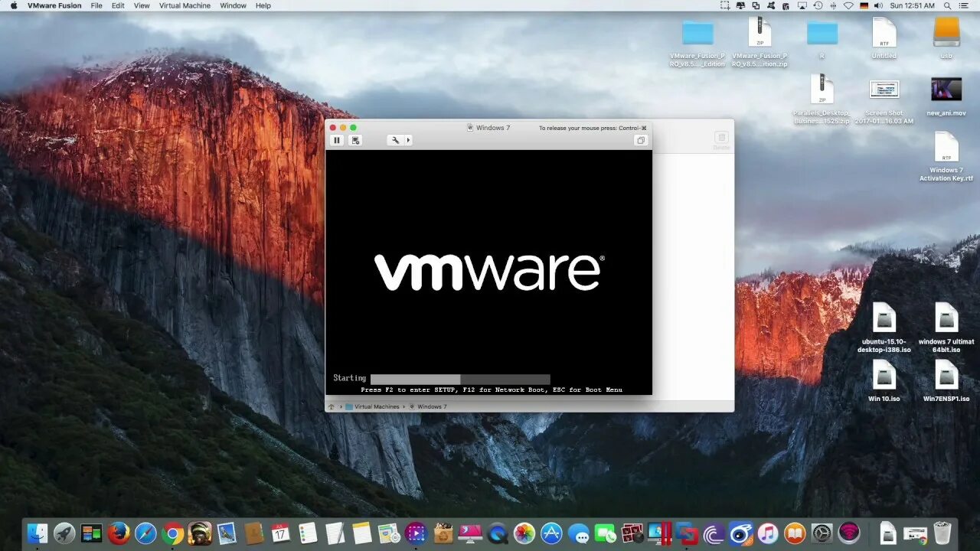
Task: Open Firefox from the Dock
Action: tap(120, 533)
